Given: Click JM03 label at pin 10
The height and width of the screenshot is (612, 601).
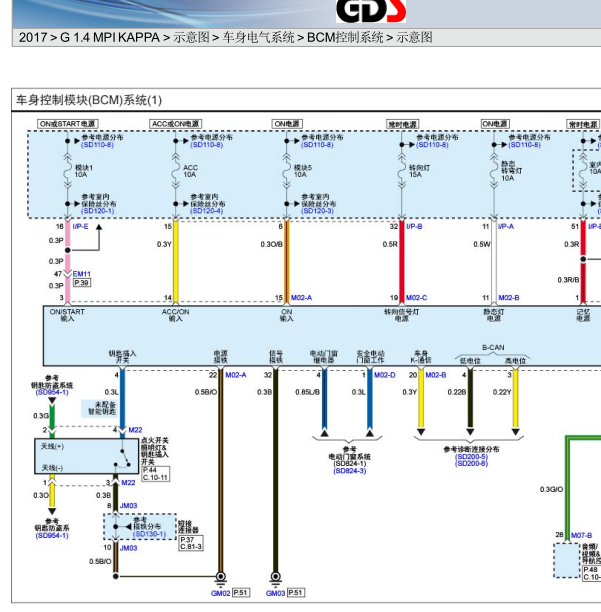Looking at the screenshot, I should [x=128, y=548].
